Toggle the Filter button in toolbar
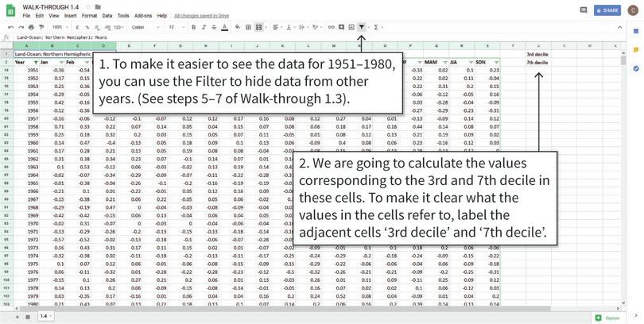The height and width of the screenshot is (324, 644). 362,27
